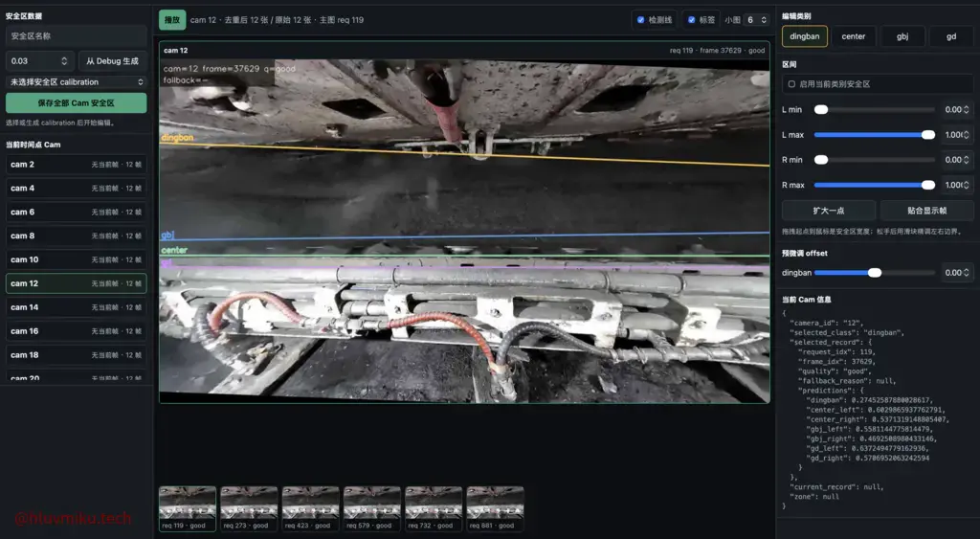Click the green 播放 play button
Viewport: 980px width, 539px height.
click(x=172, y=20)
